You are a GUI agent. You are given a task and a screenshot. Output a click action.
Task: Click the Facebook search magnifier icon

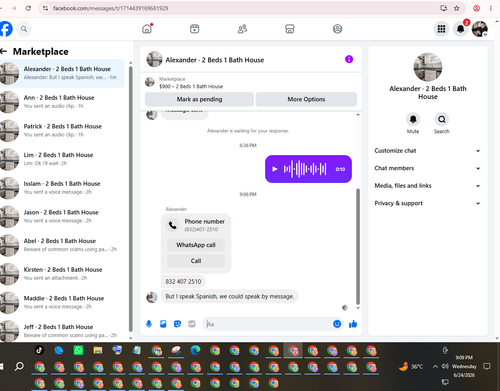pyautogui.click(x=24, y=29)
